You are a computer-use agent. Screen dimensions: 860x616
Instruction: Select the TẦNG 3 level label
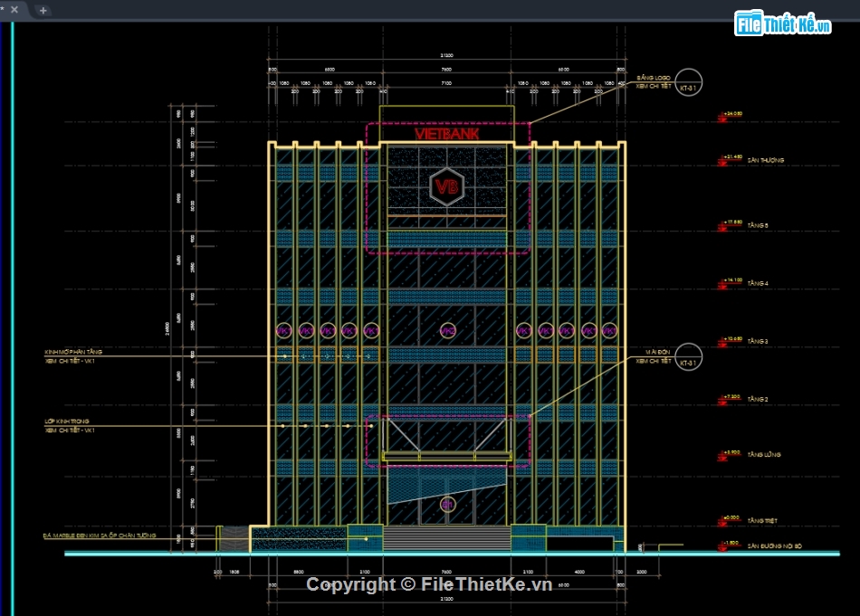(758, 341)
